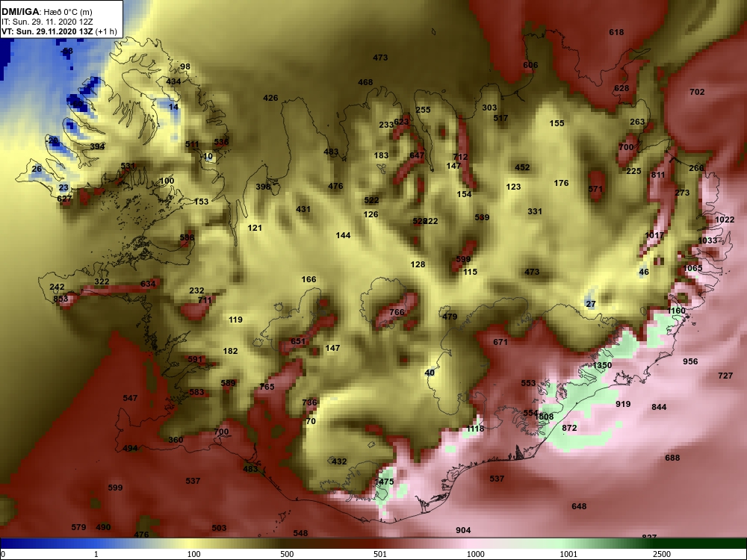Click the legend label "501"

(380, 554)
